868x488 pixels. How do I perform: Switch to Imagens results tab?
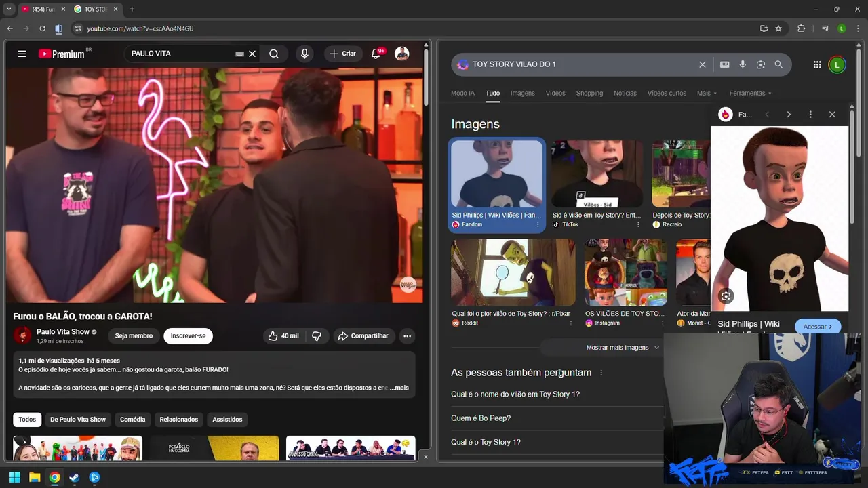(522, 93)
